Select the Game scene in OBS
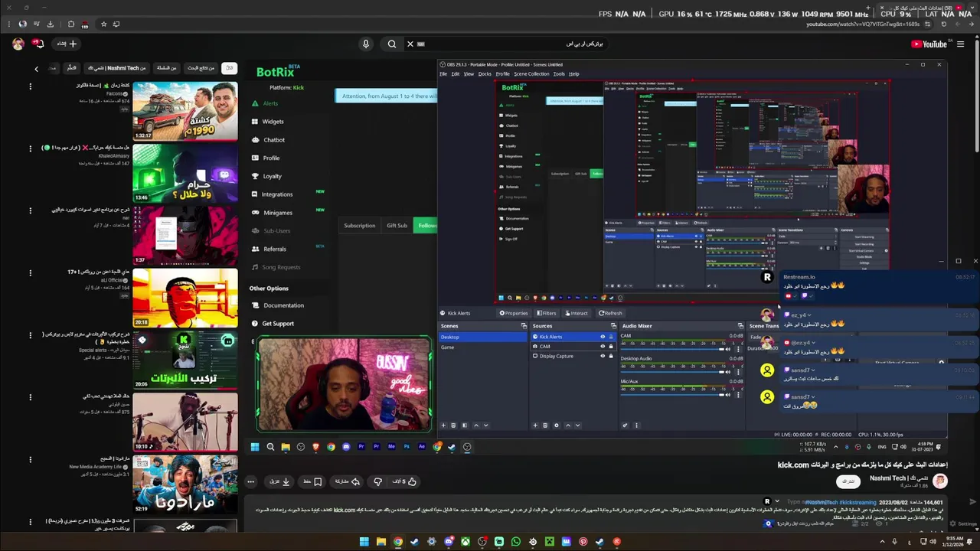Screen dimensions: 980x551 tap(483, 347)
